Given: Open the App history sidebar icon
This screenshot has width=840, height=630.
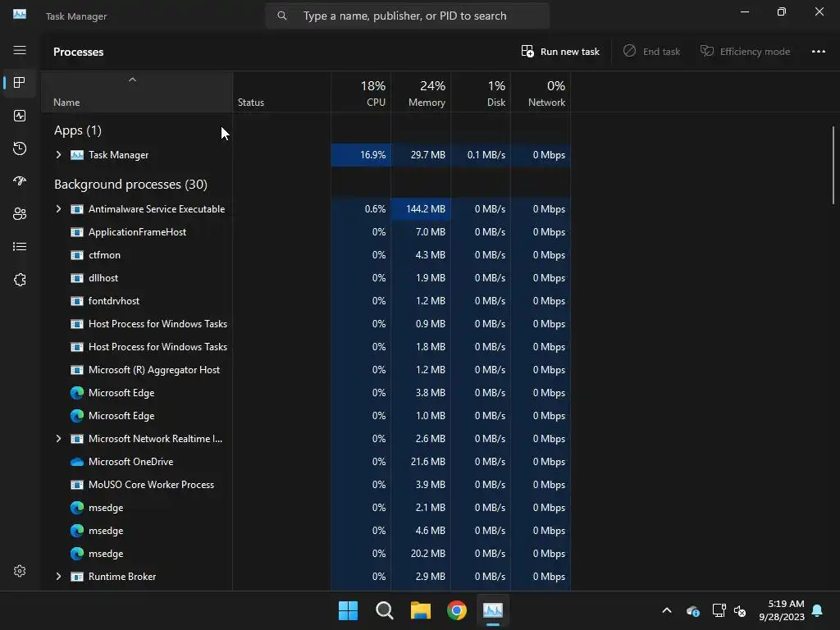Looking at the screenshot, I should point(20,148).
